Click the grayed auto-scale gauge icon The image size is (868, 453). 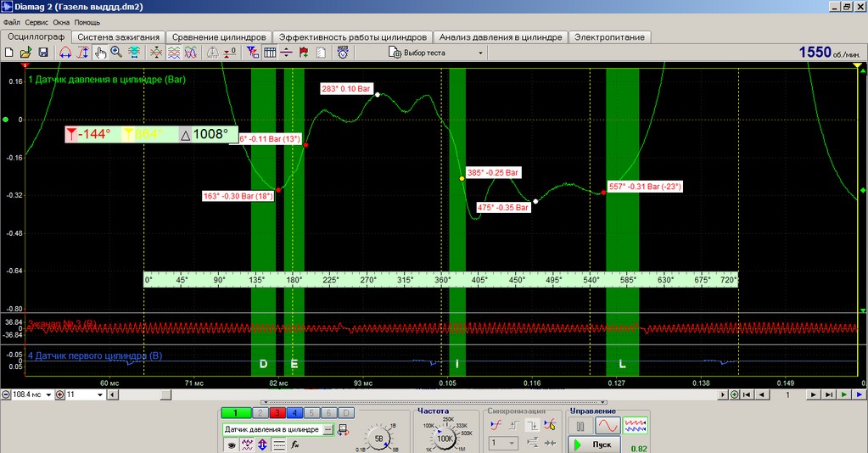[213, 53]
